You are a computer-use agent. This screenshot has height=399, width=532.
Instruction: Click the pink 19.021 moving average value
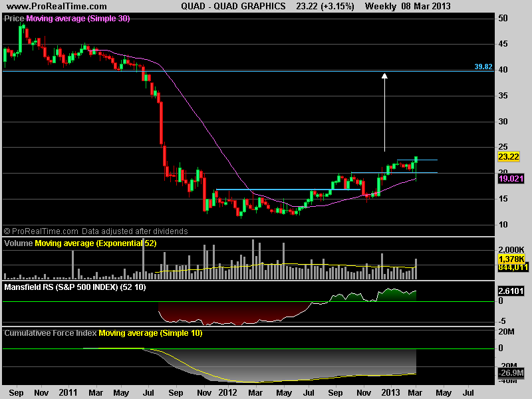[511, 178]
